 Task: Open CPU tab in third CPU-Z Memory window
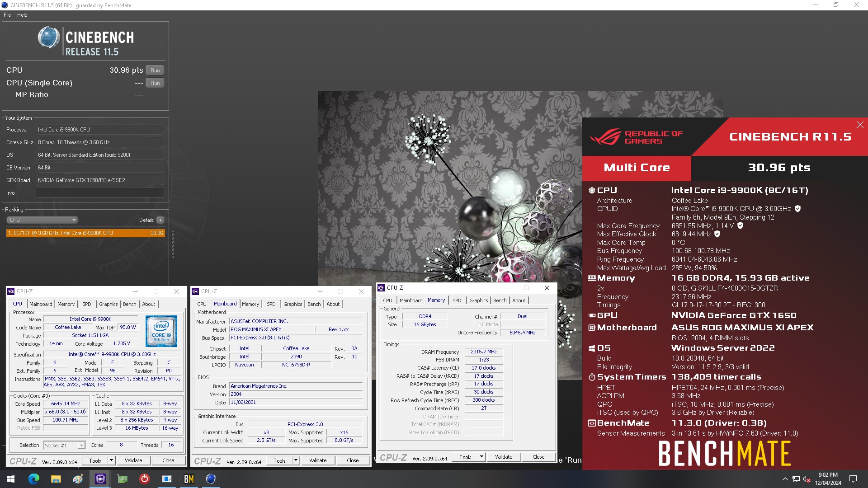click(388, 300)
